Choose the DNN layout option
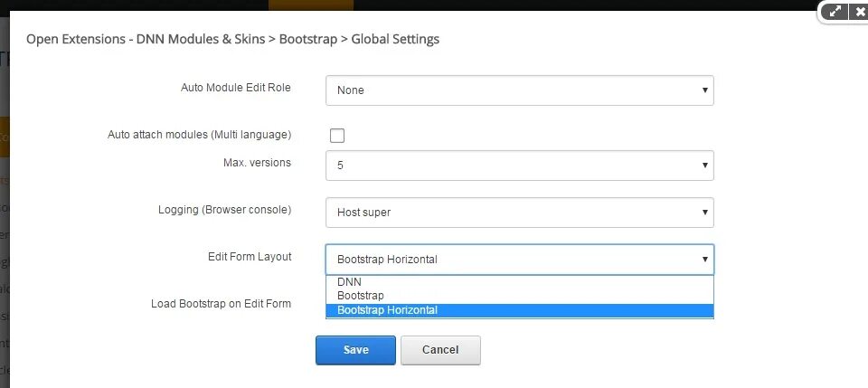The height and width of the screenshot is (388, 868). point(519,281)
